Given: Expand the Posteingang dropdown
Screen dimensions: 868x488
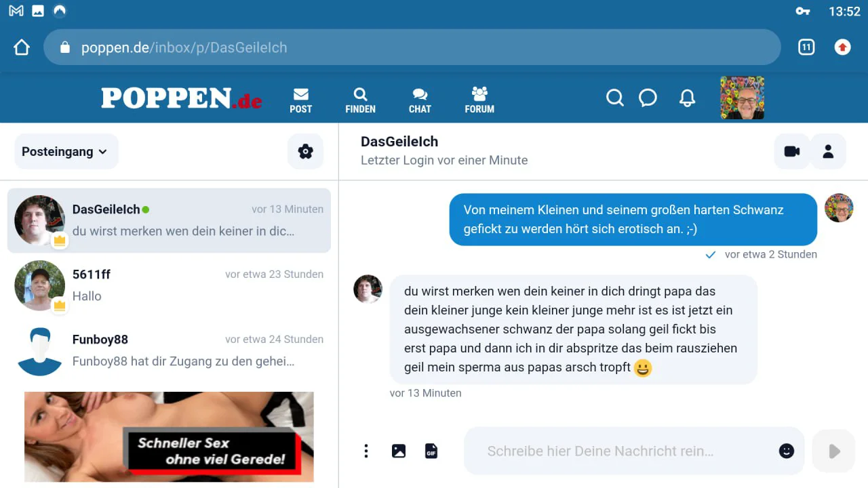Looking at the screenshot, I should coord(66,151).
